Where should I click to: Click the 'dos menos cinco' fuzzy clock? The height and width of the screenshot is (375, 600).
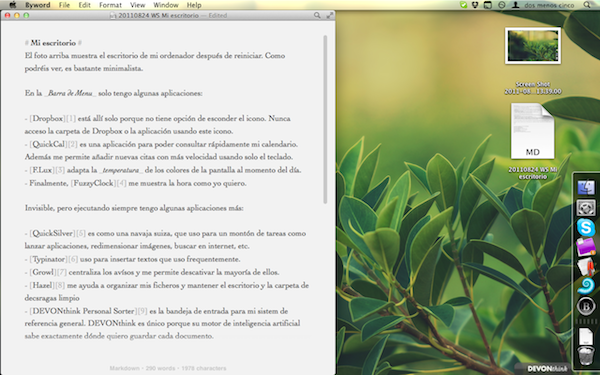549,5
